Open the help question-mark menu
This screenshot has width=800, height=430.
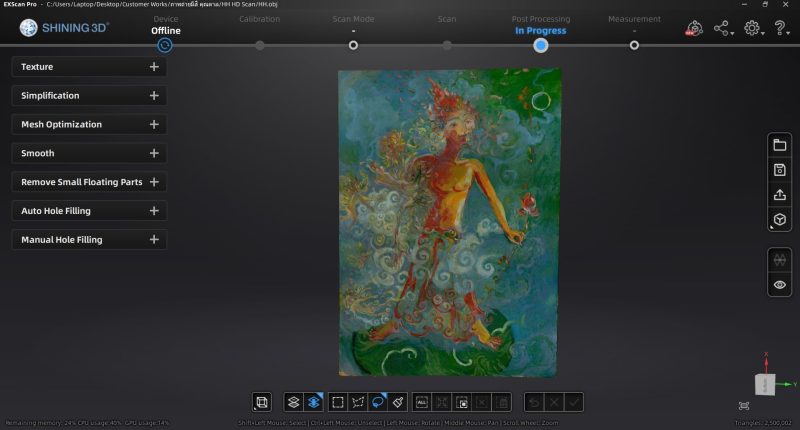pos(781,28)
